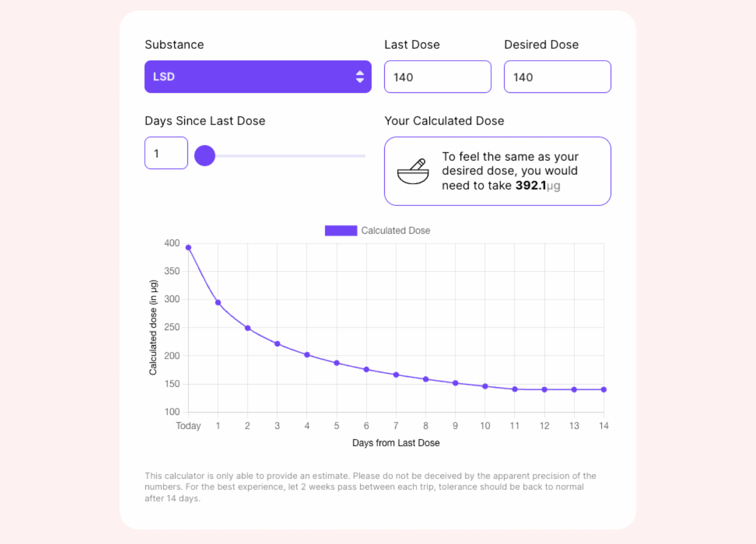Click the data point at day 7
Viewport: 756px width, 544px height.
[x=396, y=374]
